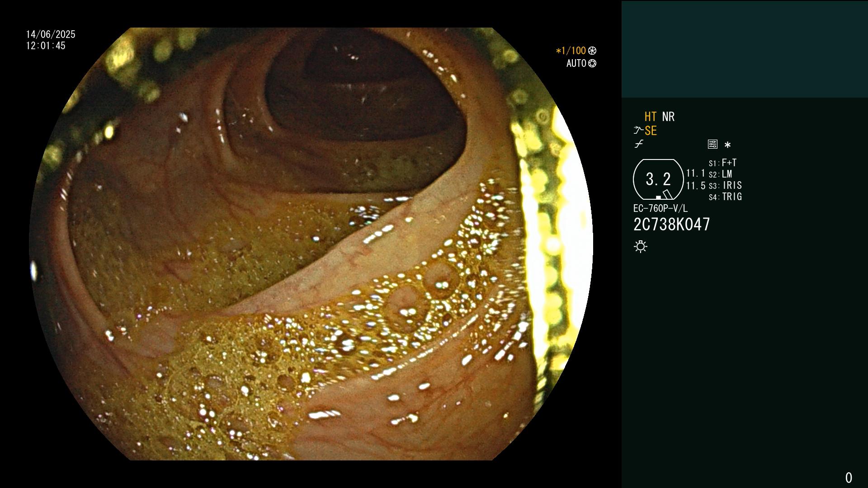Click the image counter 0 in corner
The height and width of the screenshot is (488, 868).
click(849, 478)
